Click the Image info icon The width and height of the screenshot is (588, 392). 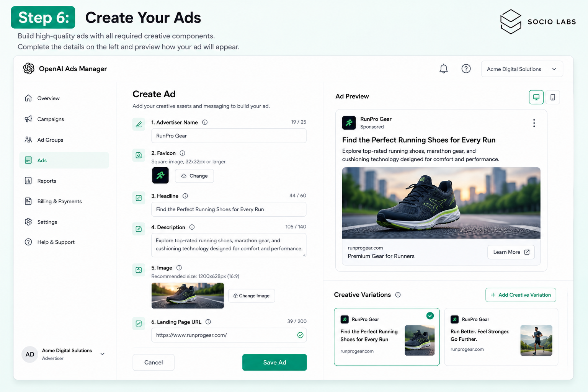point(179,268)
